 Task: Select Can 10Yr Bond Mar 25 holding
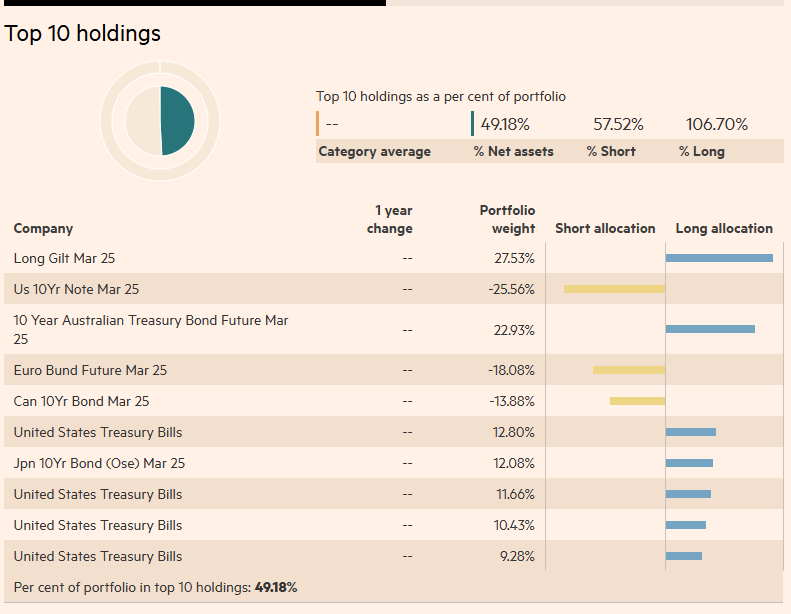click(x=81, y=401)
